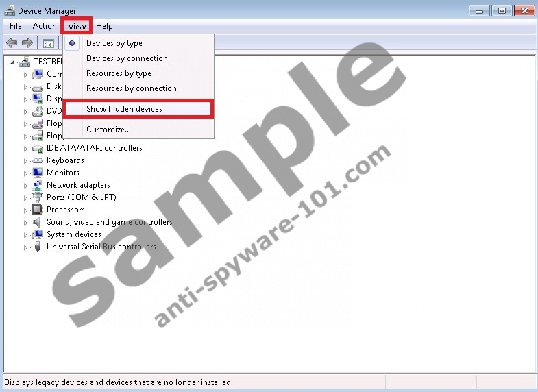The height and width of the screenshot is (392, 538).
Task: Choose Customize... from the View menu
Action: pyautogui.click(x=108, y=130)
